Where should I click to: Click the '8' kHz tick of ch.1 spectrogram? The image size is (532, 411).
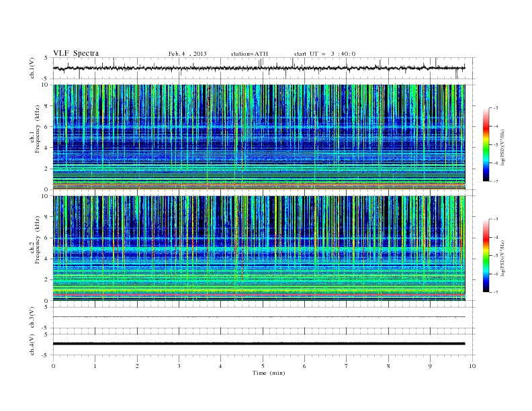click(46, 106)
